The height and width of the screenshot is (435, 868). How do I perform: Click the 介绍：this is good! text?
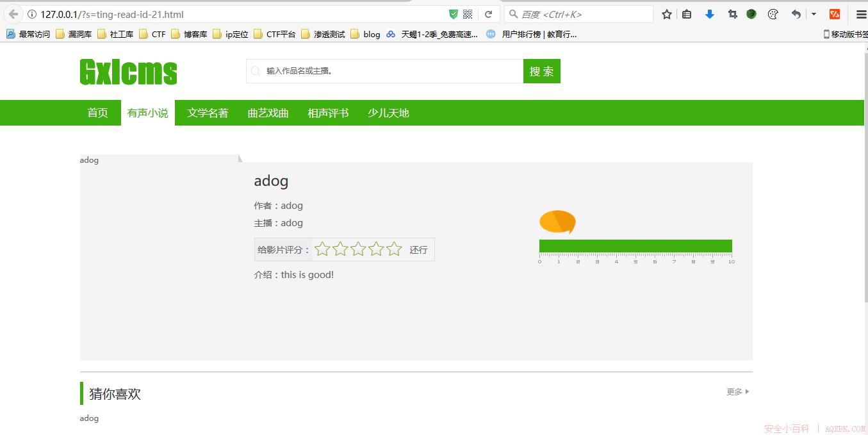click(294, 275)
